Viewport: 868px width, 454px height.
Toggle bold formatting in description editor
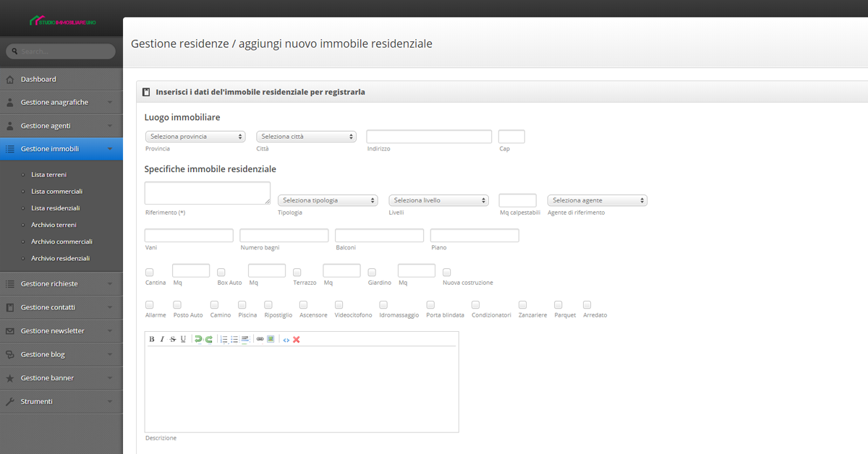click(x=152, y=339)
